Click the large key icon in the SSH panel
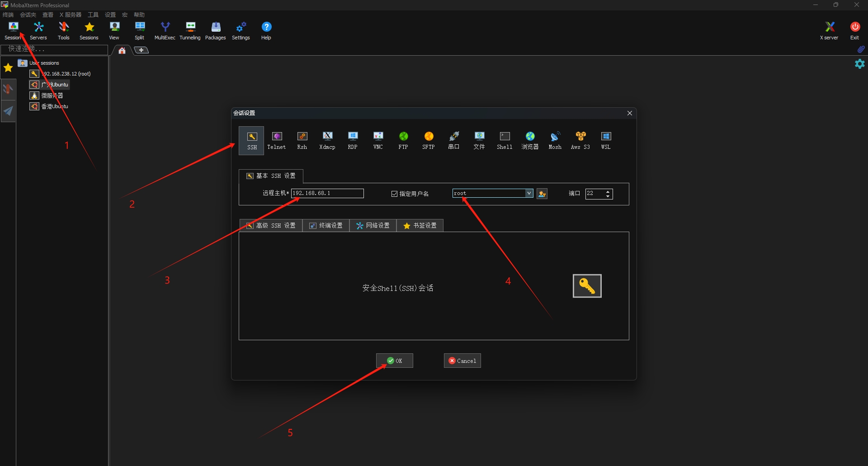Screen dimensions: 868x466 coord(587,286)
